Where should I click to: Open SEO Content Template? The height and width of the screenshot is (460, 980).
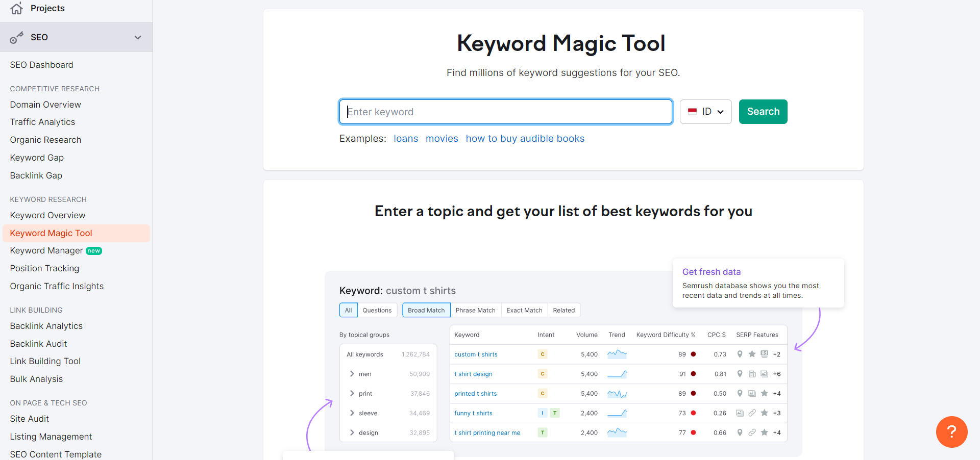pyautogui.click(x=56, y=454)
